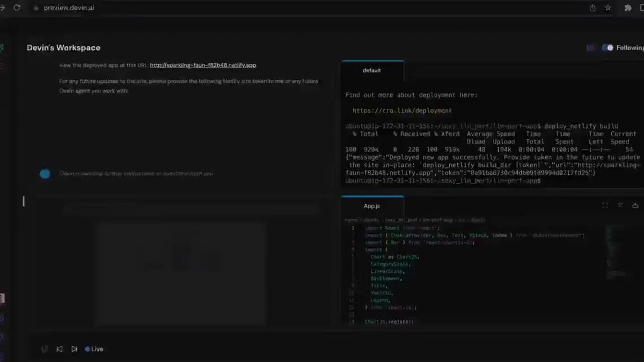Bookmark this page with the star icon
This screenshot has width=644, height=362.
pyautogui.click(x=608, y=8)
